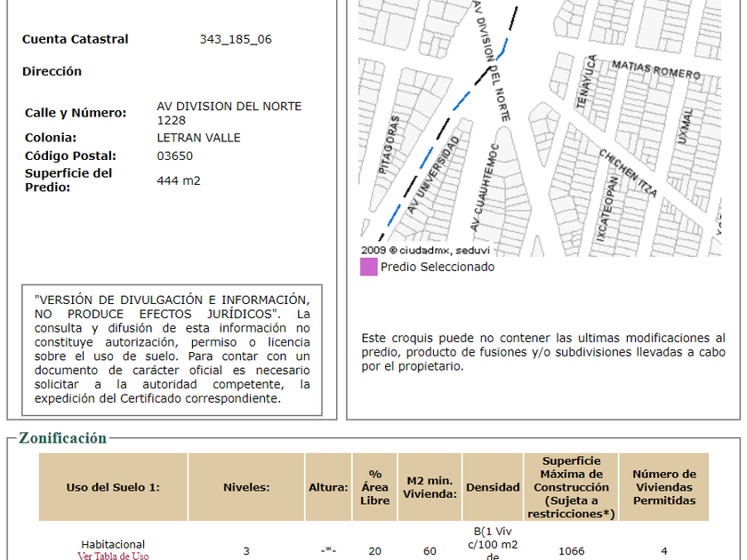The height and width of the screenshot is (560, 747).
Task: Click the Niveles column header
Action: coord(246,487)
